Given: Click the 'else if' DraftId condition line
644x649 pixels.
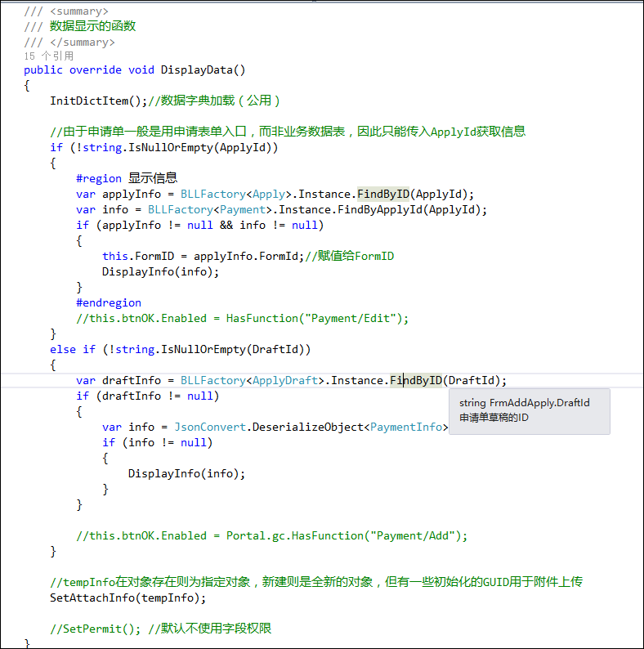Looking at the screenshot, I should pyautogui.click(x=180, y=350).
